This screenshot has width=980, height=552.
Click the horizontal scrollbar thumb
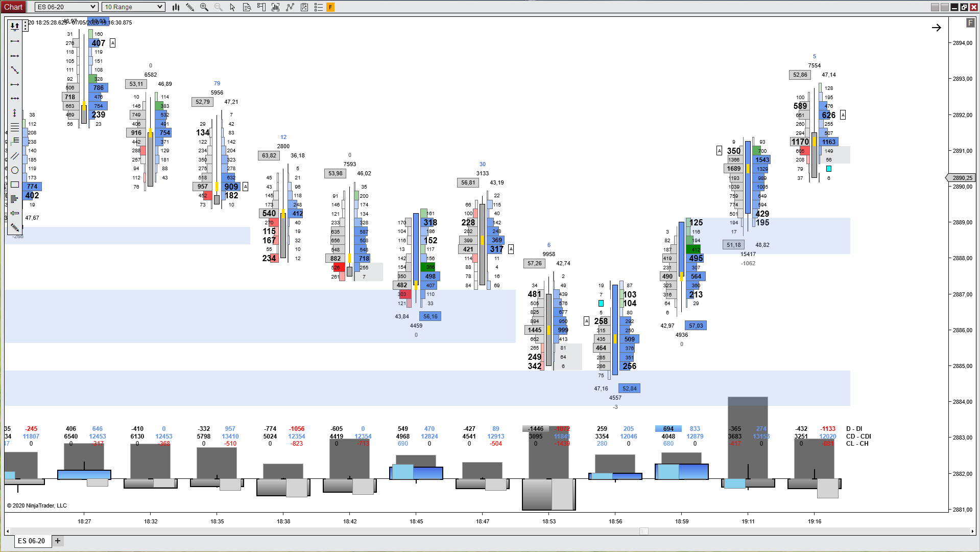click(x=643, y=532)
